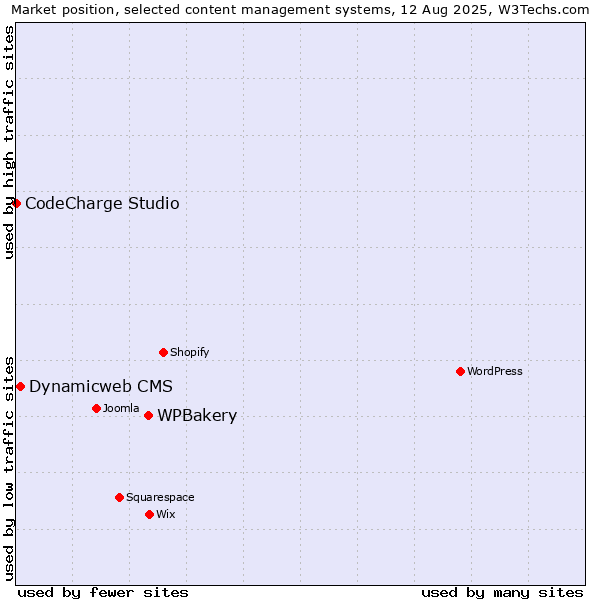600x600 pixels.
Task: Click the 'WordPress' label text
Action: pos(495,371)
